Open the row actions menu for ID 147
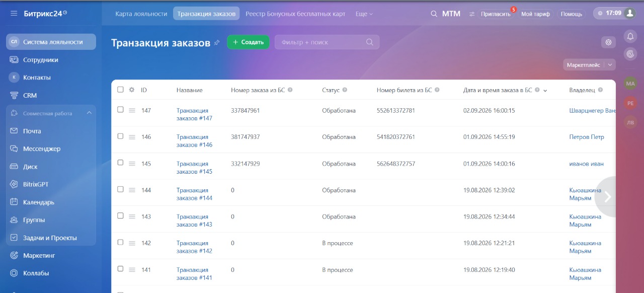The width and height of the screenshot is (644, 293). 132,110
